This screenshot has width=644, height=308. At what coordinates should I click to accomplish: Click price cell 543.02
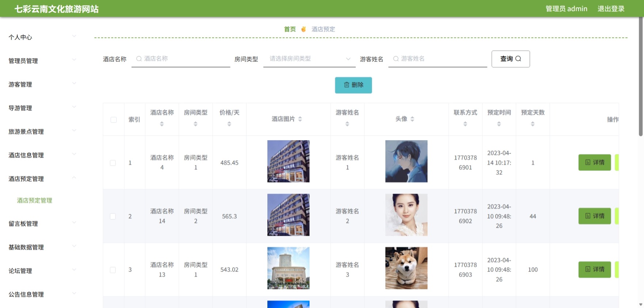coord(229,270)
